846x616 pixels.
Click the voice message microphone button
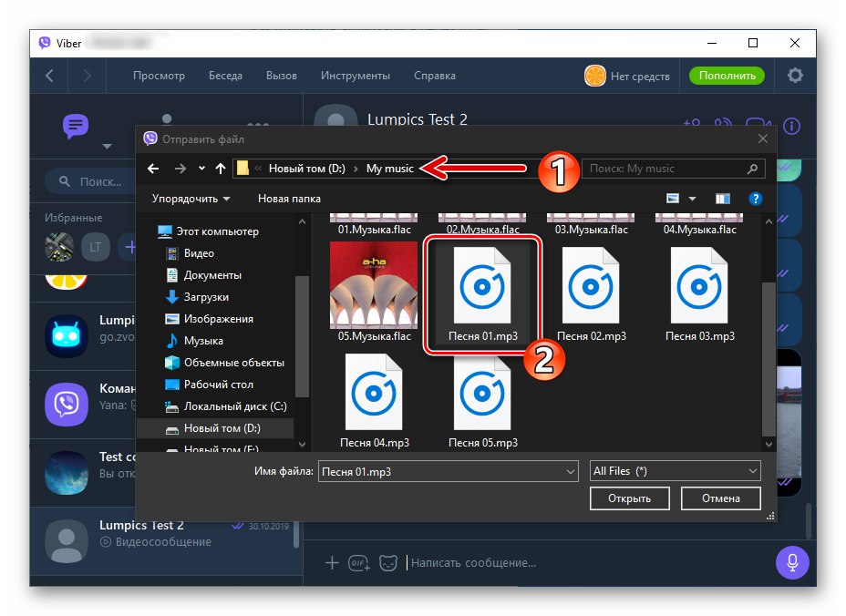coord(792,562)
